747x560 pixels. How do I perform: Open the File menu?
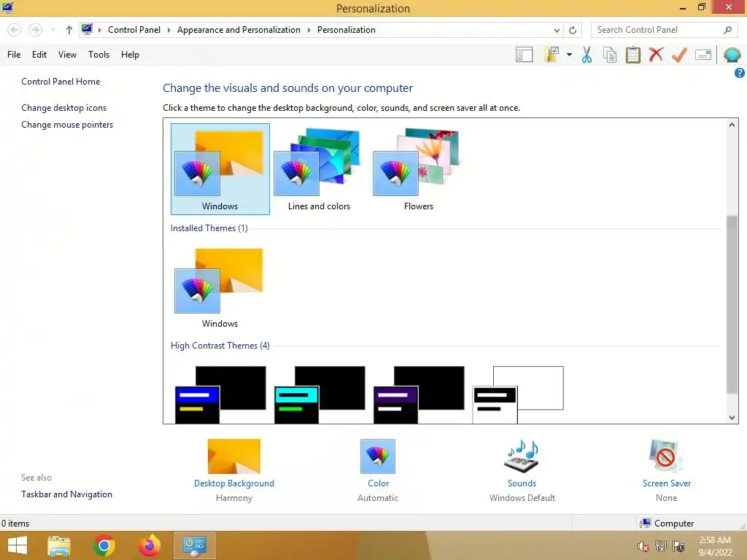coord(14,55)
